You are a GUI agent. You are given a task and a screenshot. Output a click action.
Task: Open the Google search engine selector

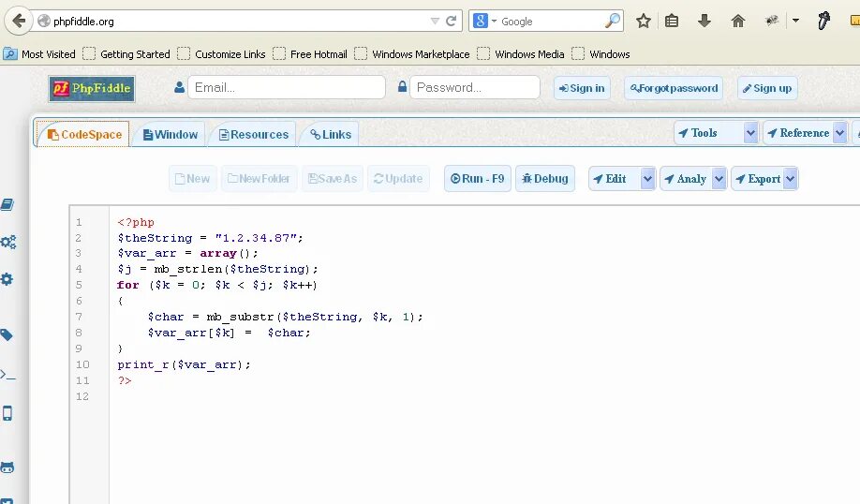485,22
